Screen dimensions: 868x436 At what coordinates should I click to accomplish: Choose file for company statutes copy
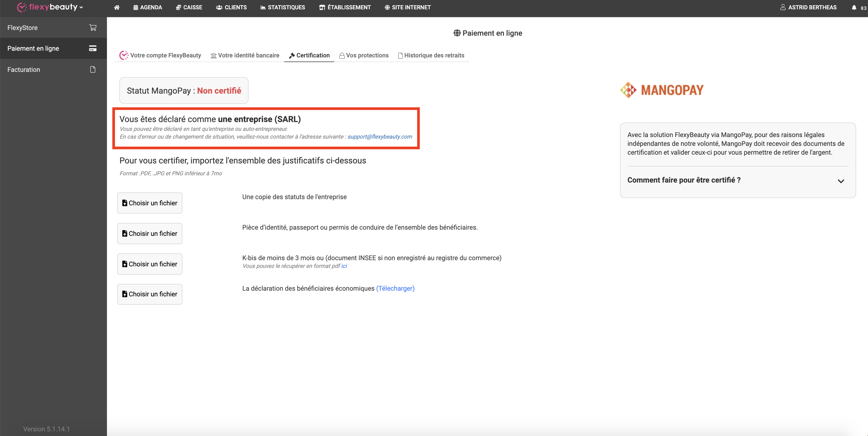click(x=150, y=203)
